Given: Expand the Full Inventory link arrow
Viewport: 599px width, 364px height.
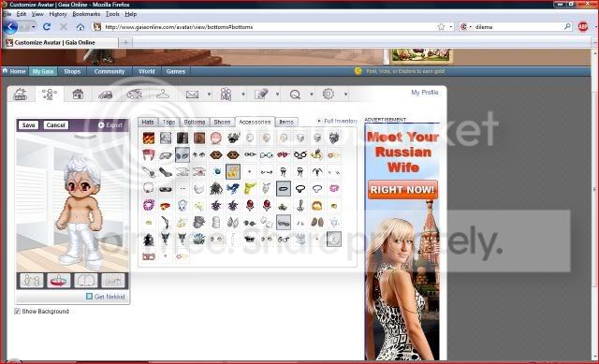Looking at the screenshot, I should [x=319, y=121].
